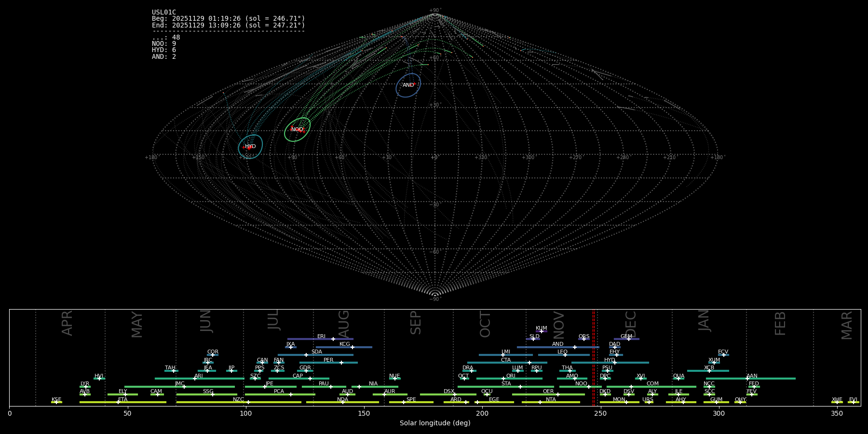
Task: Select the ORI shower timeline bar
Action: 509,379
